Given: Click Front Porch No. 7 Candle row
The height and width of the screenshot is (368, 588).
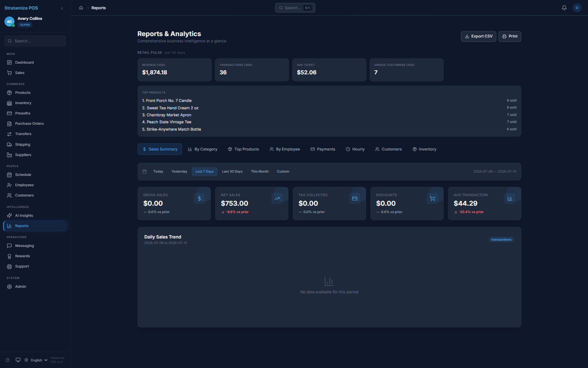Looking at the screenshot, I should (x=329, y=100).
